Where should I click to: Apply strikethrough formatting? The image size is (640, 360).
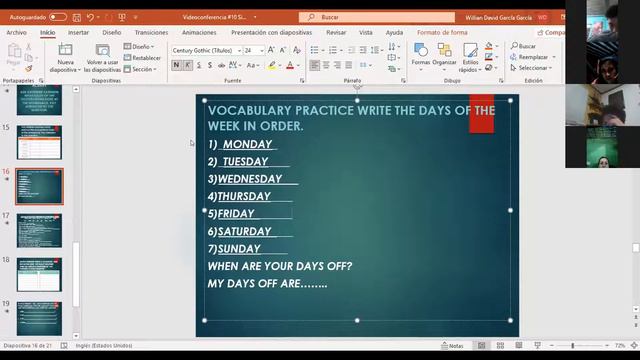221,65
